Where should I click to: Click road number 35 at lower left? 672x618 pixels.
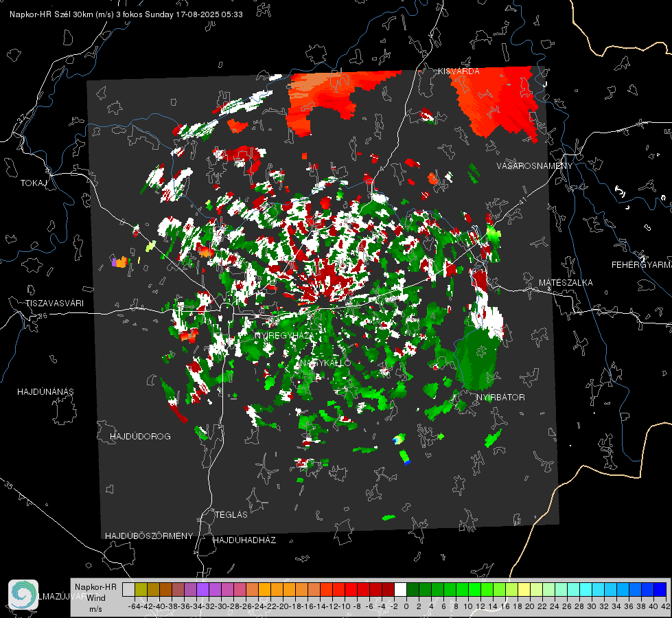point(8,485)
